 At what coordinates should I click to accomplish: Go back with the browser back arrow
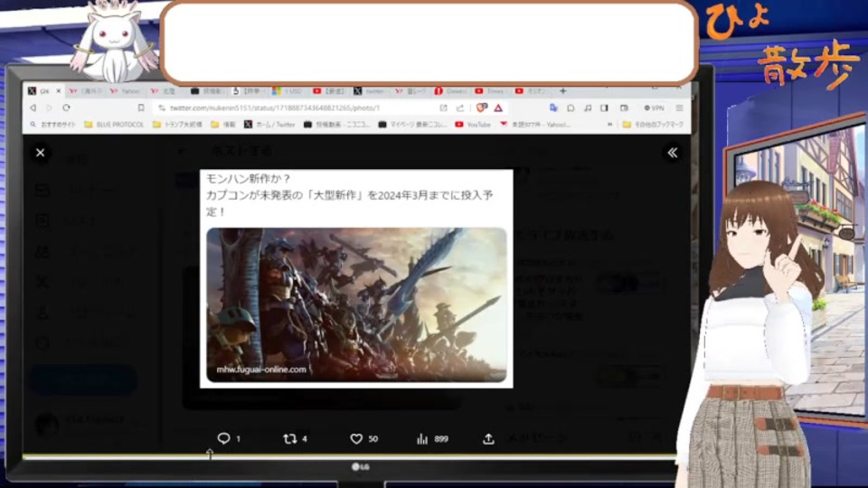coord(33,108)
